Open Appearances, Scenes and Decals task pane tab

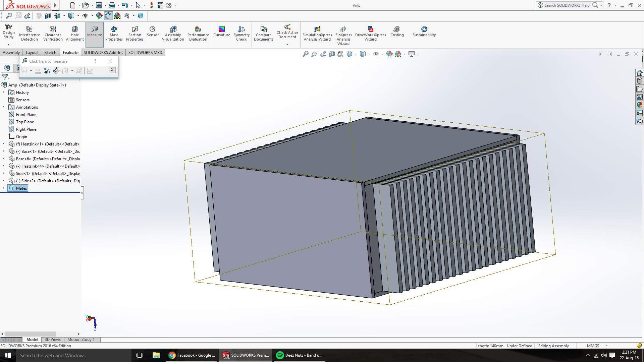coord(640,105)
